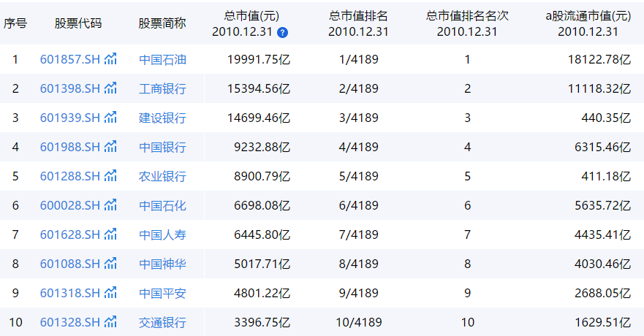644x336 pixels.
Task: Select the float value 1629.51亿
Action: point(602,322)
